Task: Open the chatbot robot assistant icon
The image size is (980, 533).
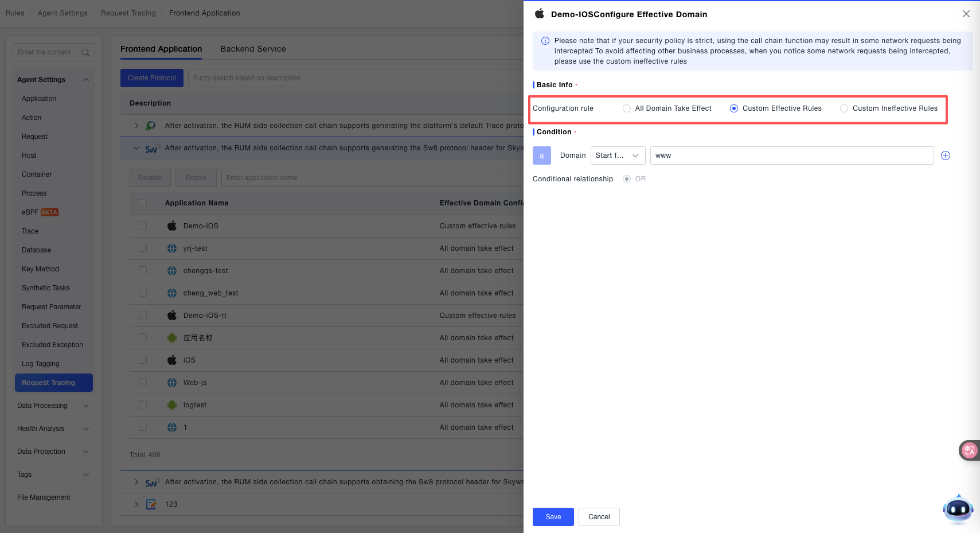Action: (958, 509)
